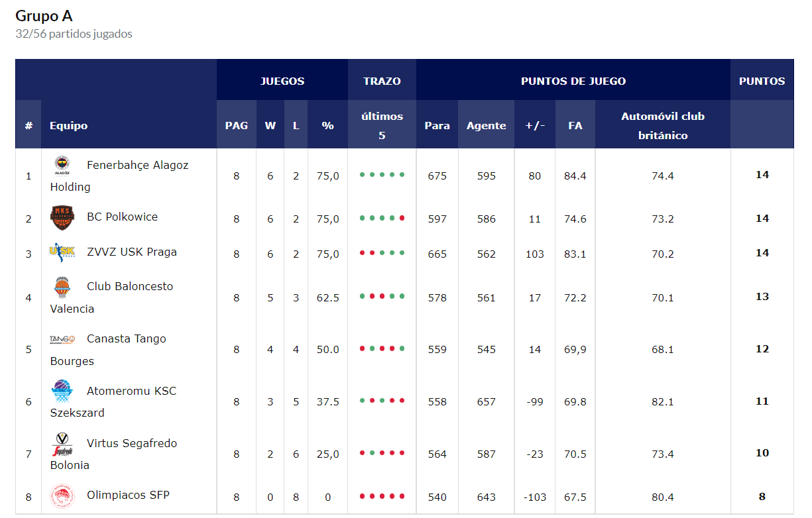This screenshot has width=812, height=518.
Task: Open the Olimpiacos SFP team page
Action: (128, 495)
